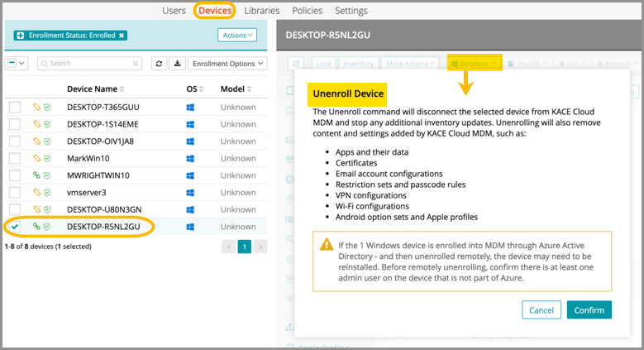Click green link status icon for MWRIGHTWIN10
This screenshot has height=350, width=644.
click(x=36, y=175)
